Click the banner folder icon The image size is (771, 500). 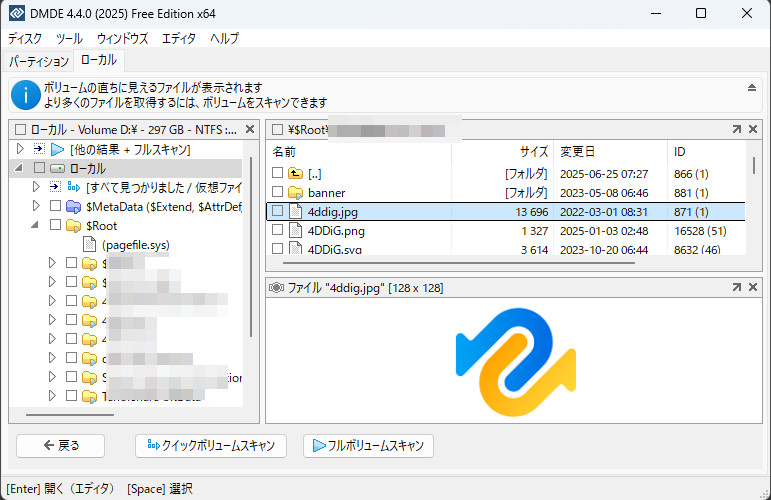(295, 192)
